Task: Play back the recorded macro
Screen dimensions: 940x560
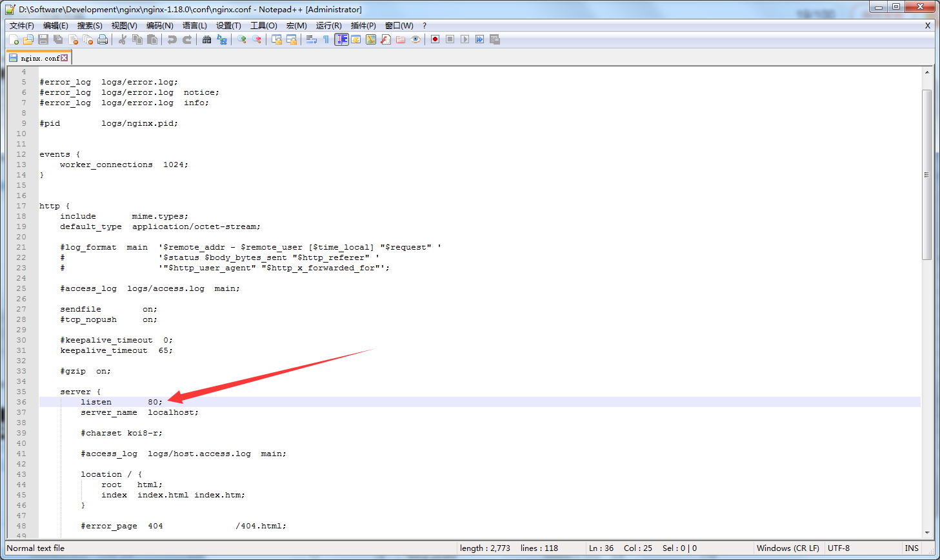Action: [x=465, y=39]
